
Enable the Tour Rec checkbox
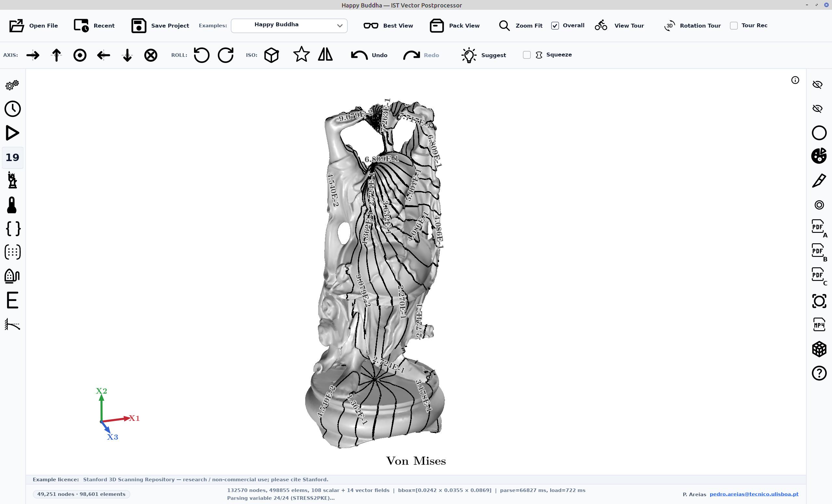pos(734,26)
